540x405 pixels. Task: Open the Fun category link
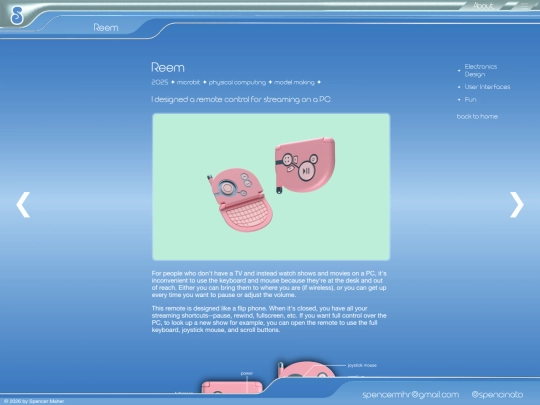point(470,100)
